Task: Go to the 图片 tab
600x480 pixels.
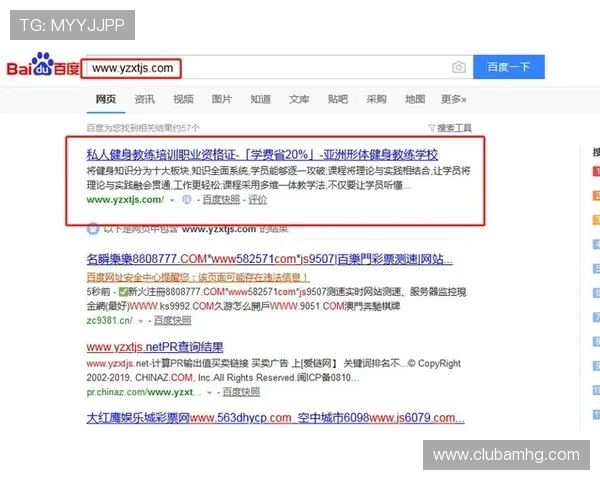Action: click(x=222, y=100)
